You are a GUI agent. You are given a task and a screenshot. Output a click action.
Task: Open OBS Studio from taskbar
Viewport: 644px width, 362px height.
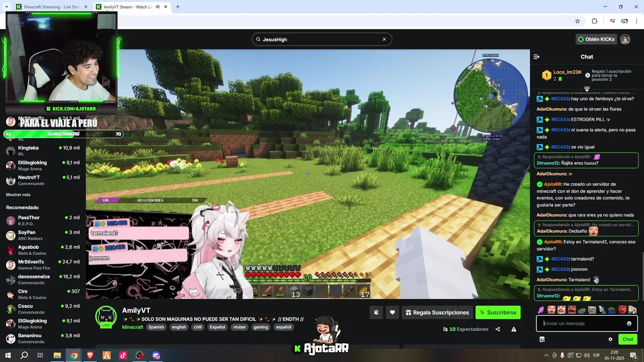[x=139, y=355]
